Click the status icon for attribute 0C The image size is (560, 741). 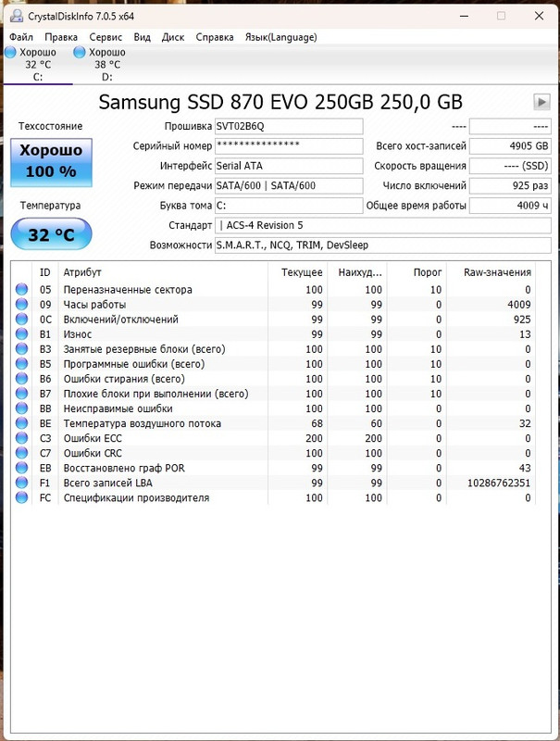tap(21, 319)
